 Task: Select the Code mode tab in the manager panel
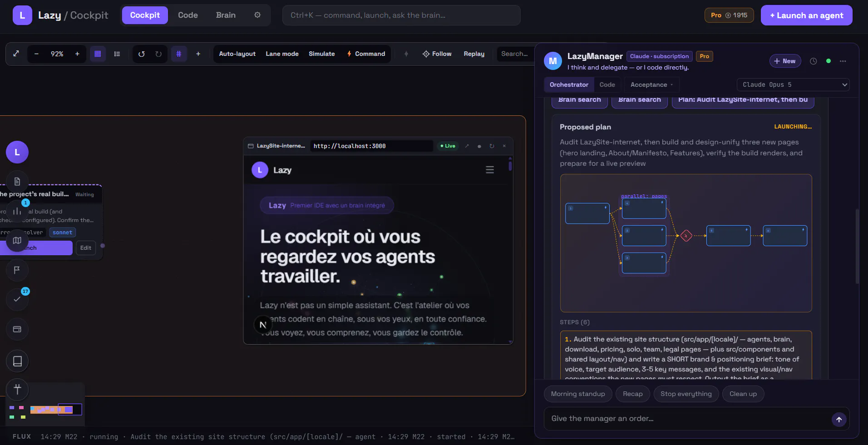click(x=607, y=84)
